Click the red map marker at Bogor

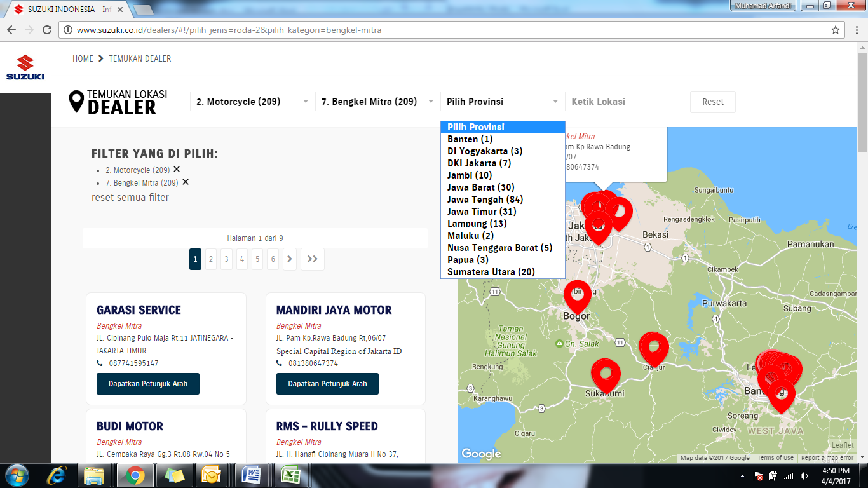coord(577,295)
